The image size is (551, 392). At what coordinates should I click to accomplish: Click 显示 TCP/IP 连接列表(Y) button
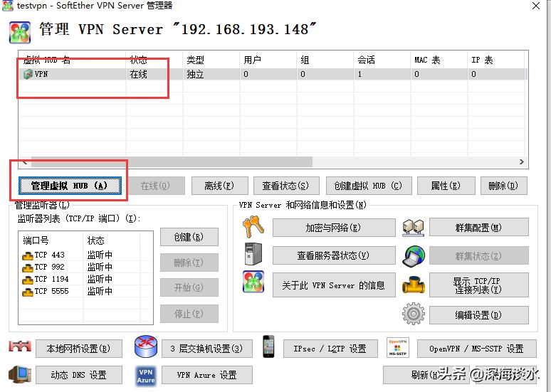(478, 285)
